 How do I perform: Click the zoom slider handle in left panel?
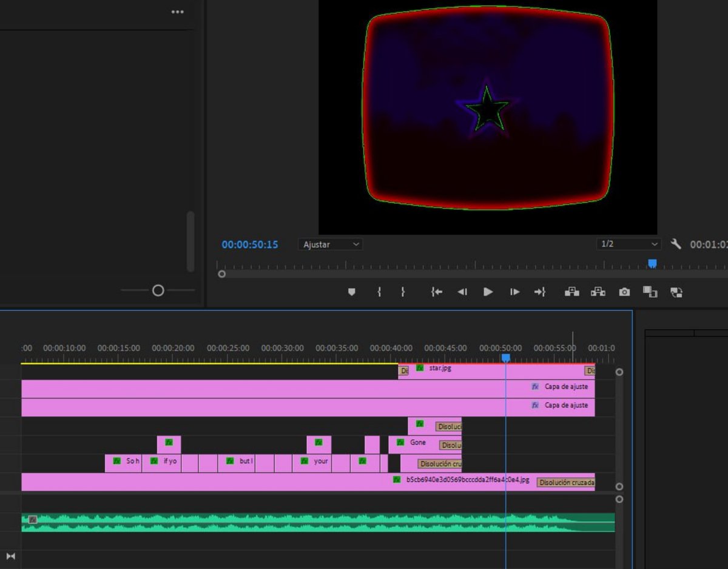pyautogui.click(x=158, y=291)
